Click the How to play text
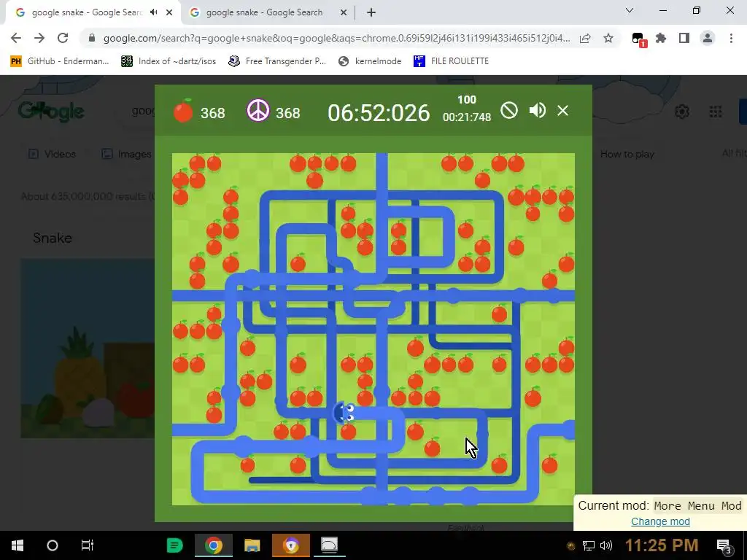This screenshot has height=560, width=747. pos(627,154)
